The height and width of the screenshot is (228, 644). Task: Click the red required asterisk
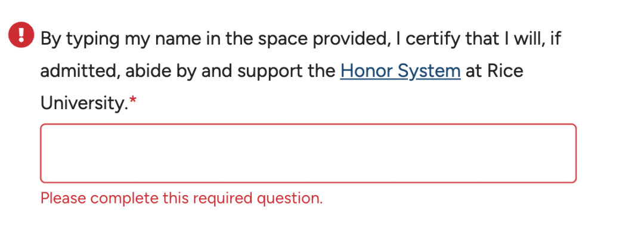133,100
